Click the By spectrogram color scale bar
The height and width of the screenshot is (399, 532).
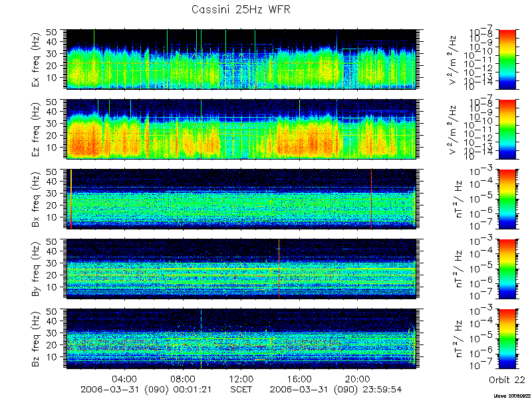(x=507, y=269)
